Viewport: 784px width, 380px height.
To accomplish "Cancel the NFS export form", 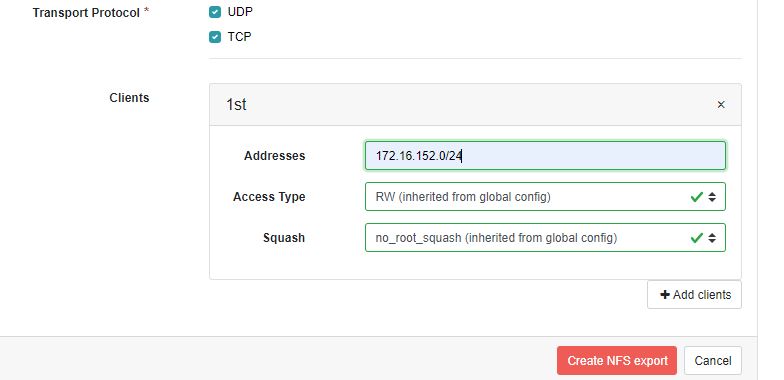I will coord(713,360).
